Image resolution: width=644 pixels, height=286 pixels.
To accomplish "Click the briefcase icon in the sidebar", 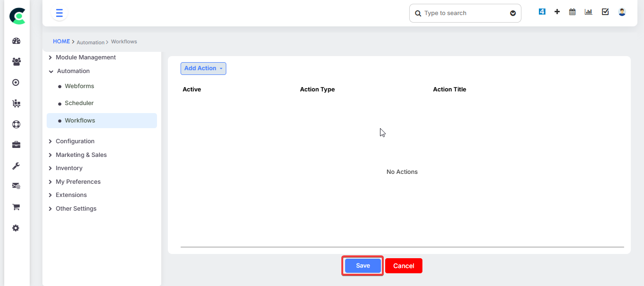I will 16,144.
